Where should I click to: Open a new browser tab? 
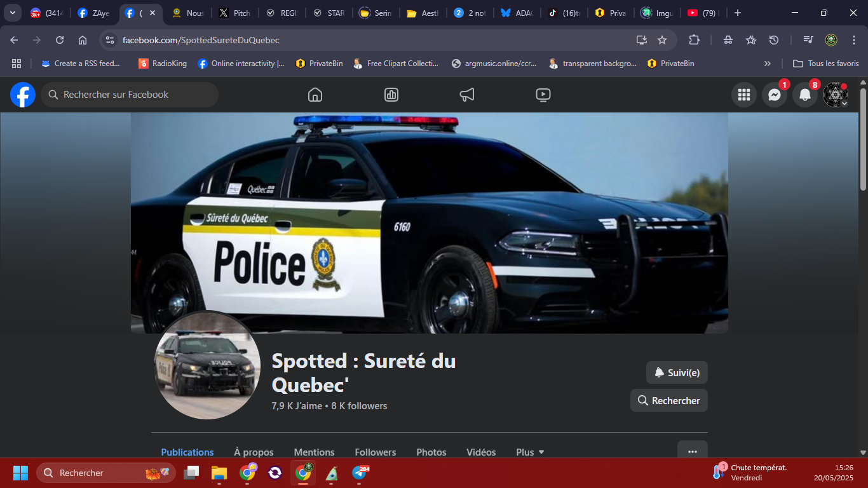[737, 13]
